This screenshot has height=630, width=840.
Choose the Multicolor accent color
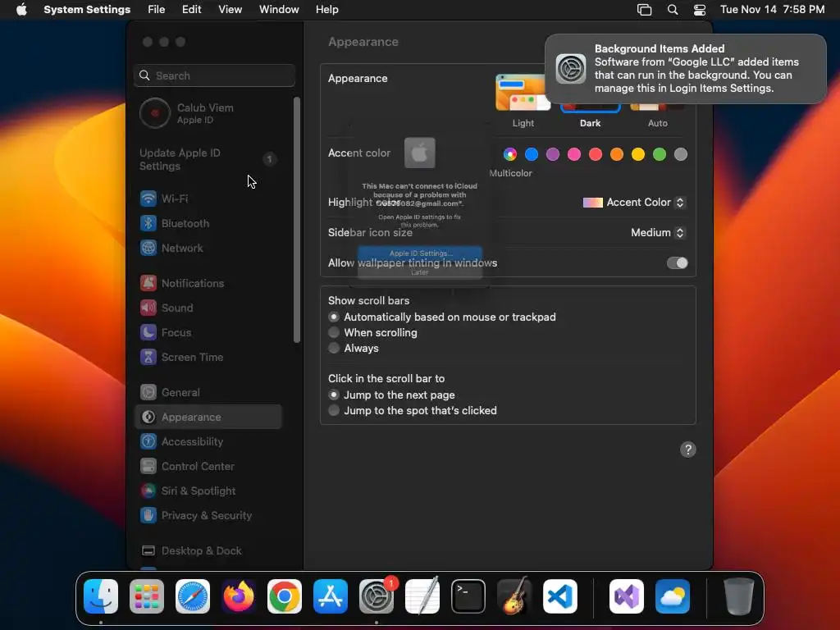[510, 154]
